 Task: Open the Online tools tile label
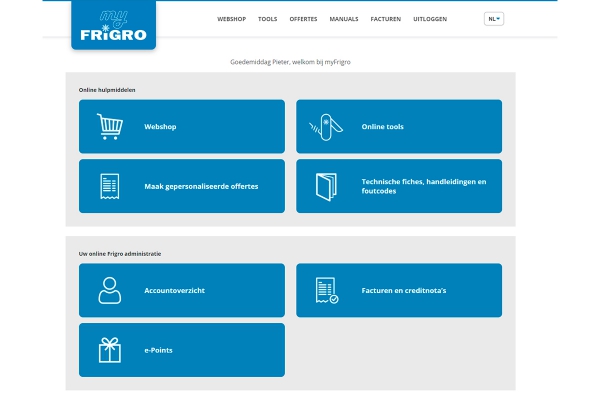coord(382,127)
